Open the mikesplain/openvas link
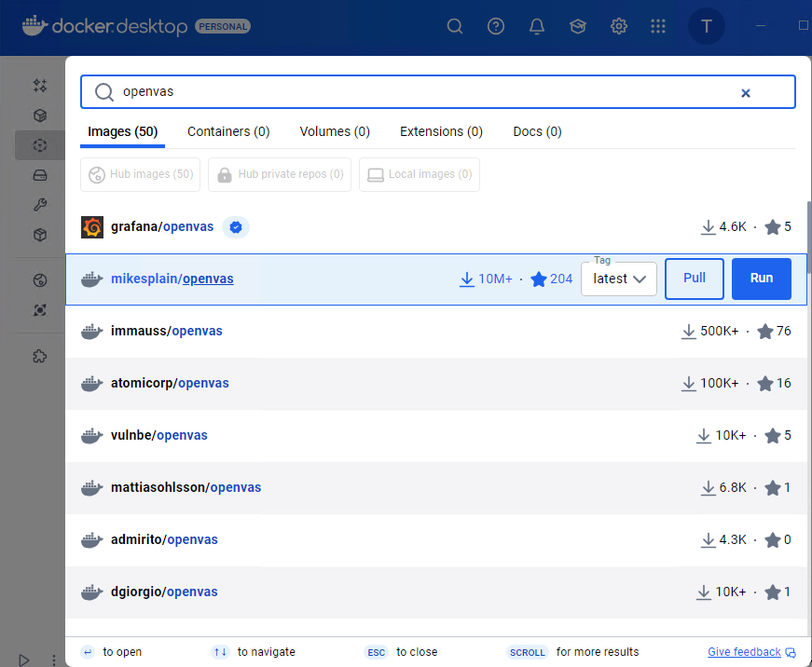This screenshot has width=812, height=667. (172, 279)
